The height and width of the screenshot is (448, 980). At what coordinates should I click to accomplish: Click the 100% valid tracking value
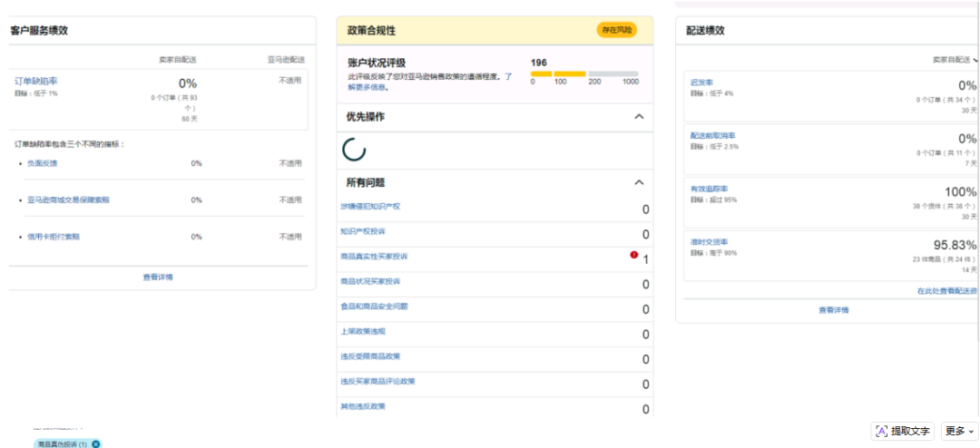click(960, 191)
